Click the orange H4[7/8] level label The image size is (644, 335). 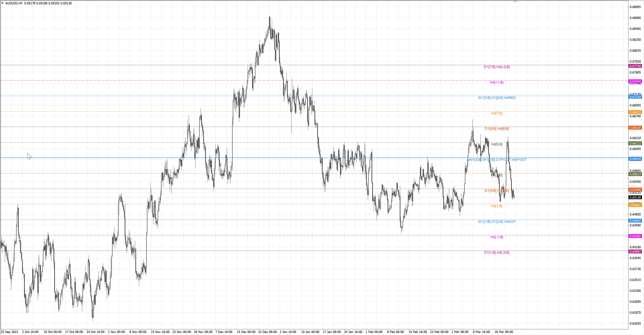tap(496, 113)
